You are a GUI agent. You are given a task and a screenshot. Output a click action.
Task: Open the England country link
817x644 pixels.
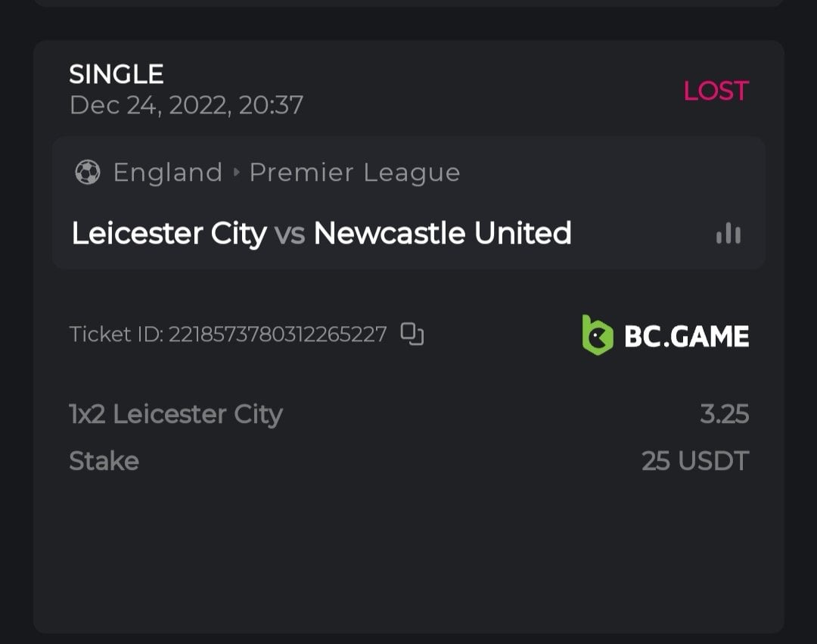point(167,173)
